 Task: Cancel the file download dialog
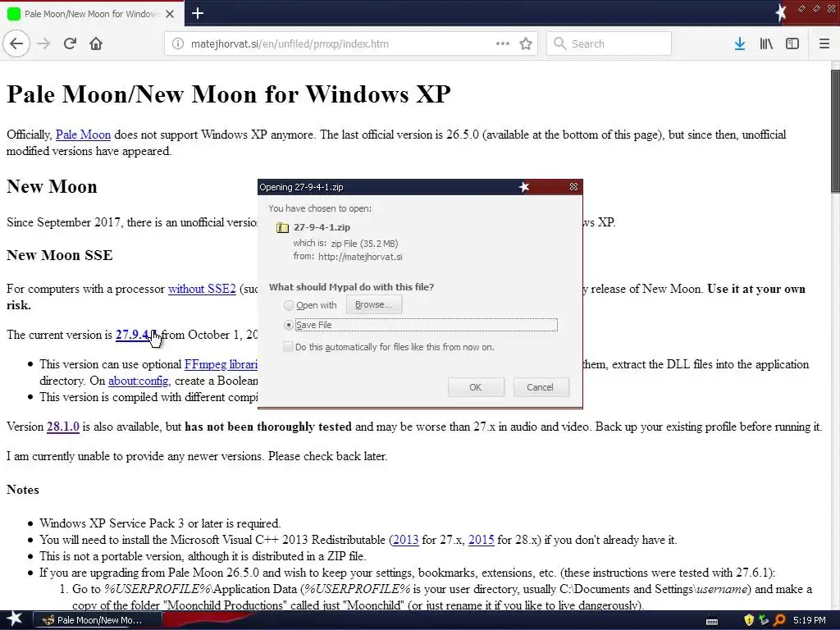(540, 387)
